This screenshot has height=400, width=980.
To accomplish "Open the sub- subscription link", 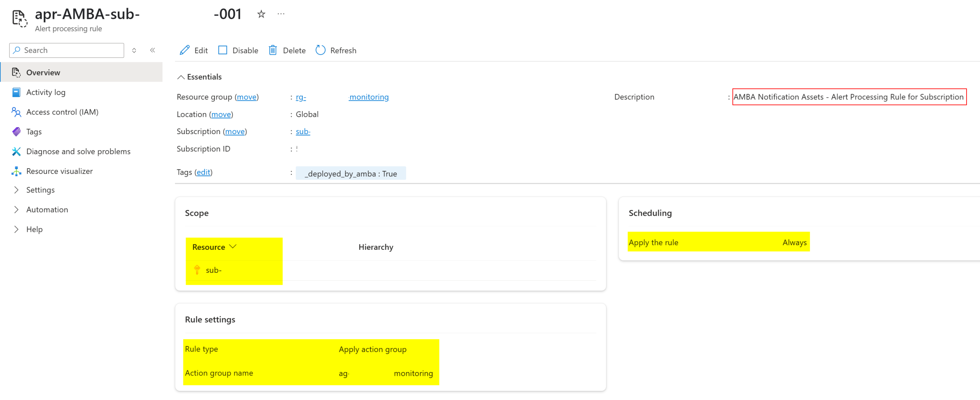I will [303, 131].
